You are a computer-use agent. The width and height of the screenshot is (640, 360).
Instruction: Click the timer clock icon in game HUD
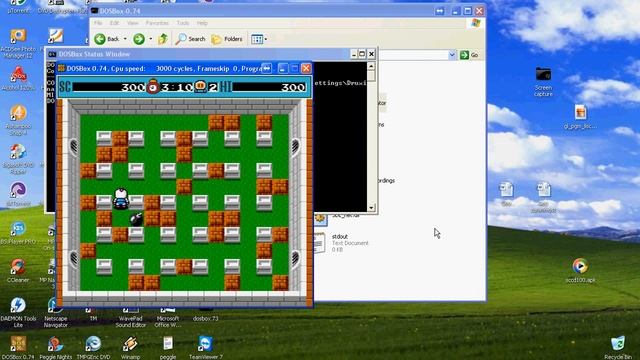click(x=153, y=86)
